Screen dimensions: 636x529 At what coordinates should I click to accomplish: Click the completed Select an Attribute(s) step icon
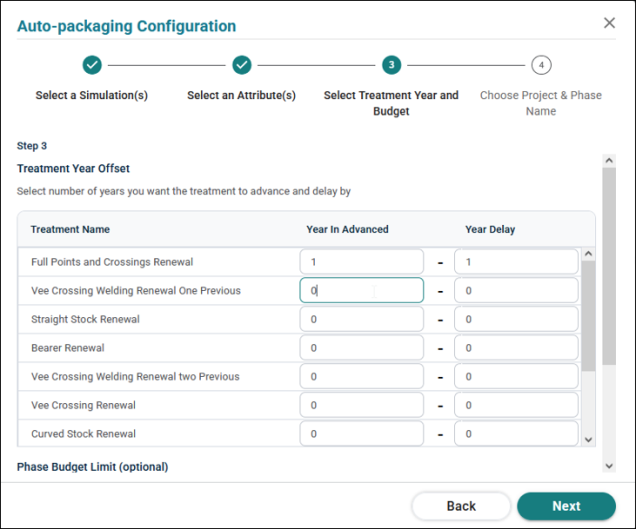tap(242, 65)
